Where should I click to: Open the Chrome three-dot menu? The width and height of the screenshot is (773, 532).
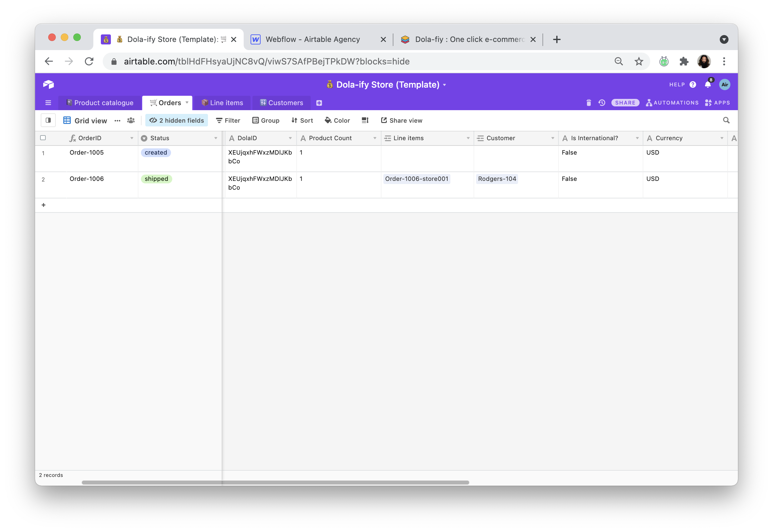coord(724,61)
